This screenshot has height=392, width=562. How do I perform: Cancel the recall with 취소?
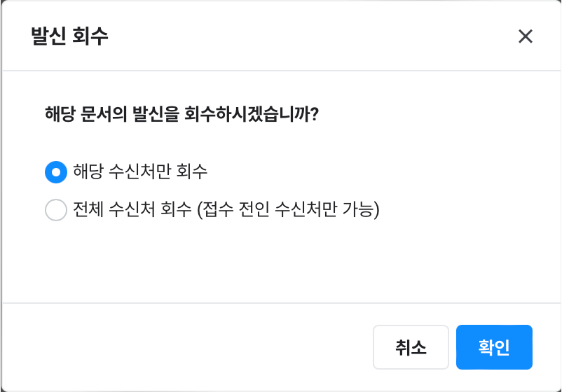coord(411,347)
